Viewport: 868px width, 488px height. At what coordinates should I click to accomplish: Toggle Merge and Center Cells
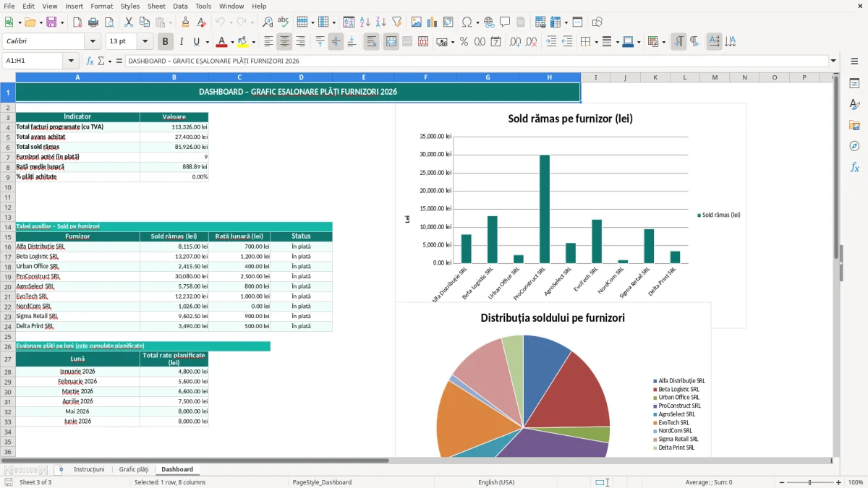[x=391, y=42]
